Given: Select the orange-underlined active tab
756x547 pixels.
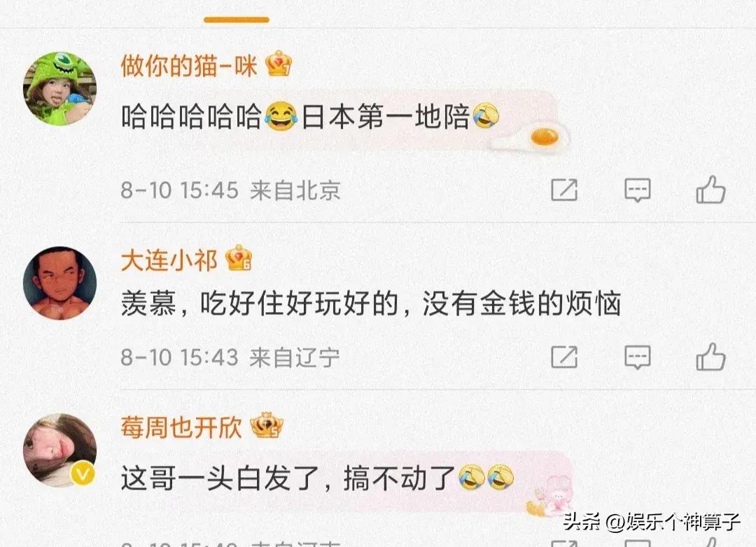Looking at the screenshot, I should click(x=237, y=20).
